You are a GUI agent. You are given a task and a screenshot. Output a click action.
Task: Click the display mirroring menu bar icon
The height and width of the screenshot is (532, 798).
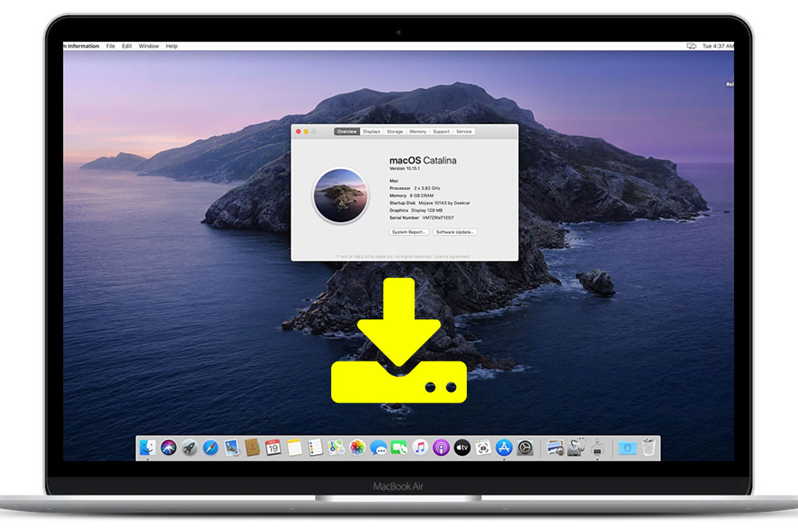691,46
